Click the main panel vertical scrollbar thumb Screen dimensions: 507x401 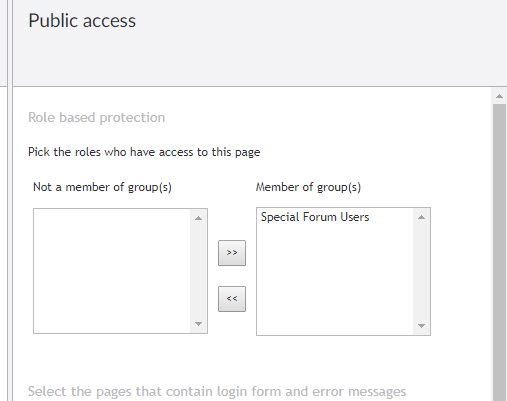pos(499,252)
